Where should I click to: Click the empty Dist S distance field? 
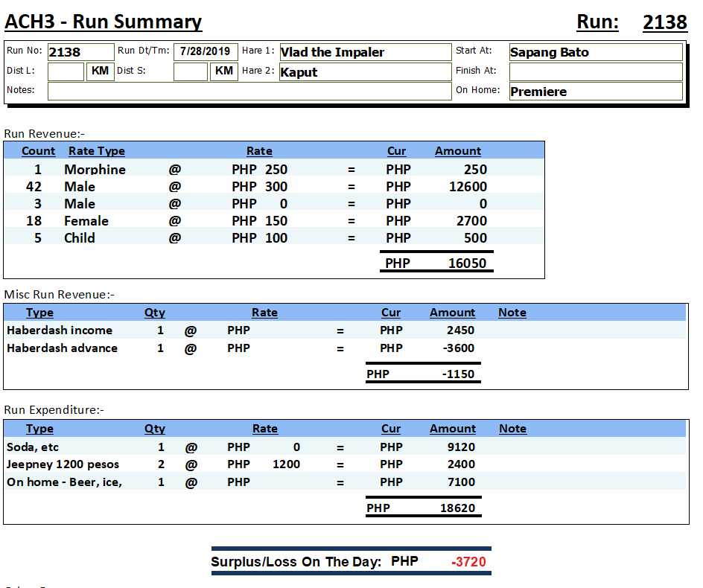tap(190, 71)
